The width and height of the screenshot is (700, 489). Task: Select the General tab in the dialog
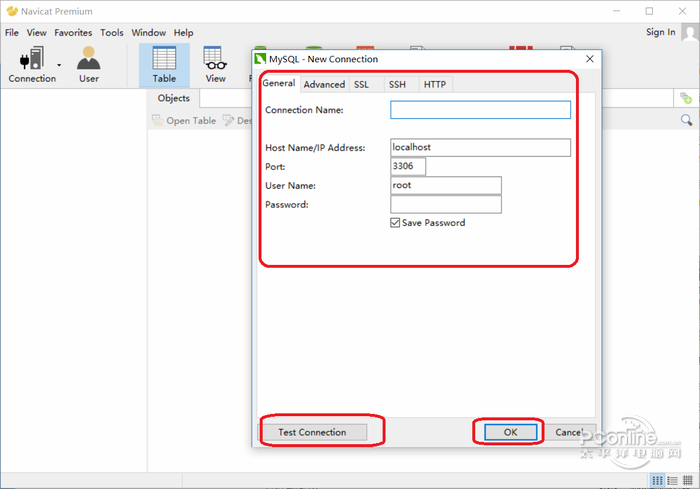(x=279, y=83)
